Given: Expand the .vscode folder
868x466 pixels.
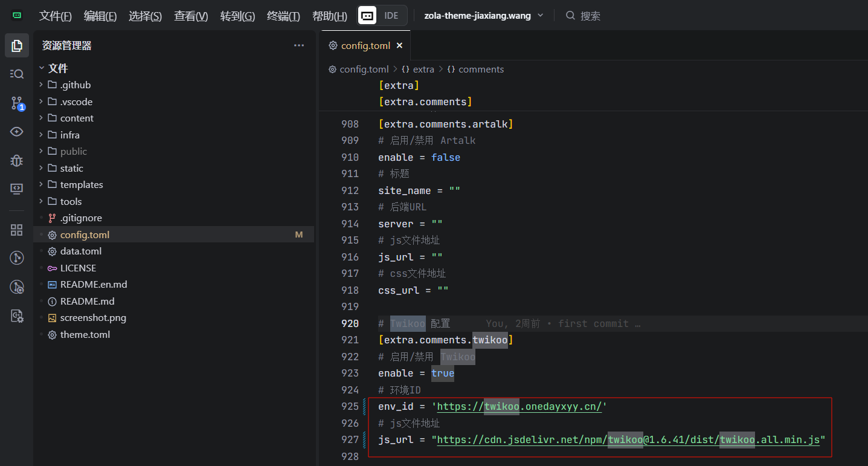Looking at the screenshot, I should point(41,102).
